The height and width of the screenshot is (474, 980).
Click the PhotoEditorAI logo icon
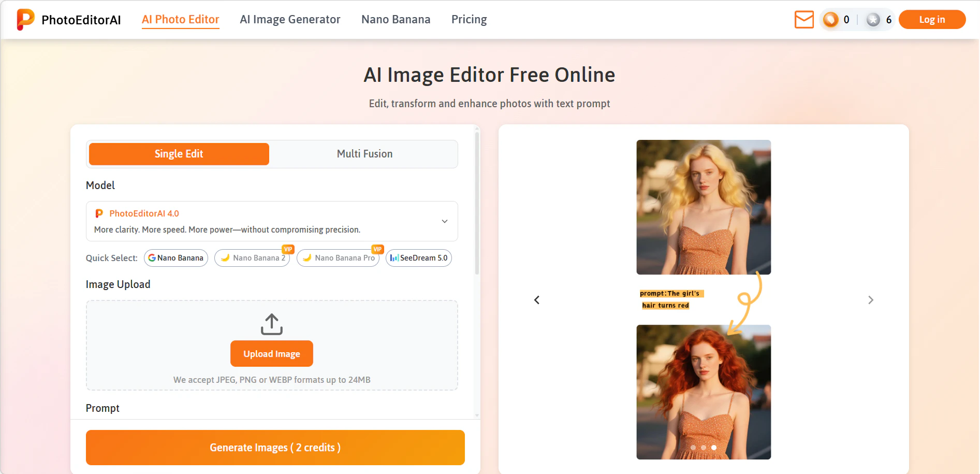point(25,20)
